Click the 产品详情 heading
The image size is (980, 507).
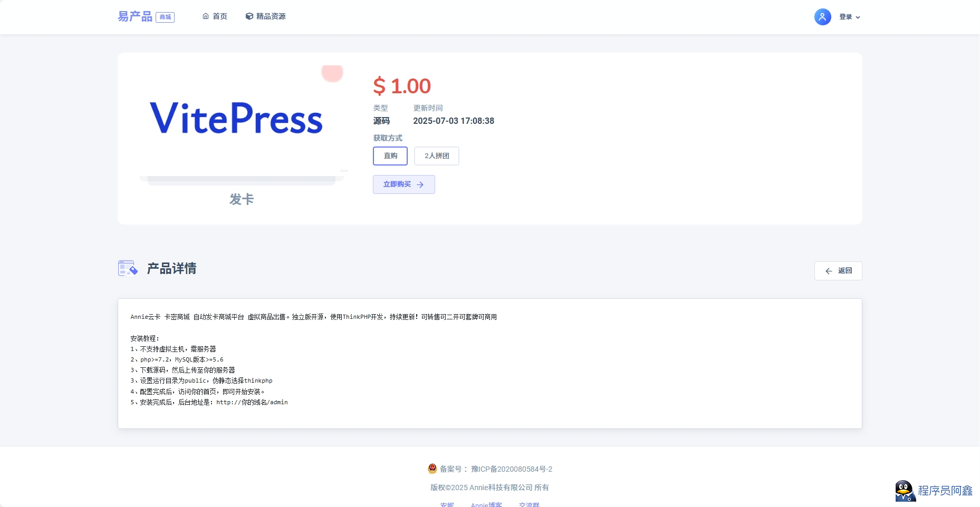171,269
